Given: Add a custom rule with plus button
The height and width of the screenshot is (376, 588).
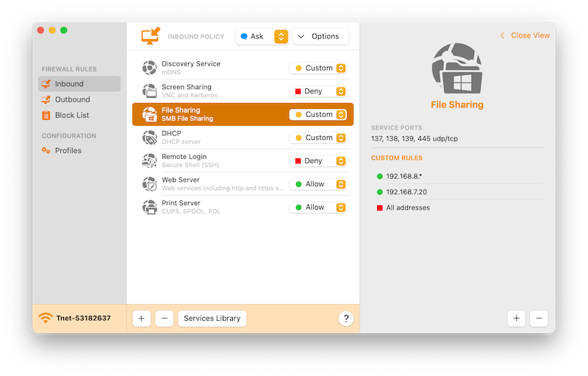Looking at the screenshot, I should [516, 319].
